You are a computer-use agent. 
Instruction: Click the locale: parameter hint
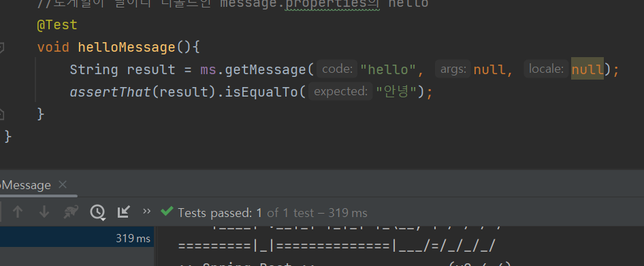[546, 69]
